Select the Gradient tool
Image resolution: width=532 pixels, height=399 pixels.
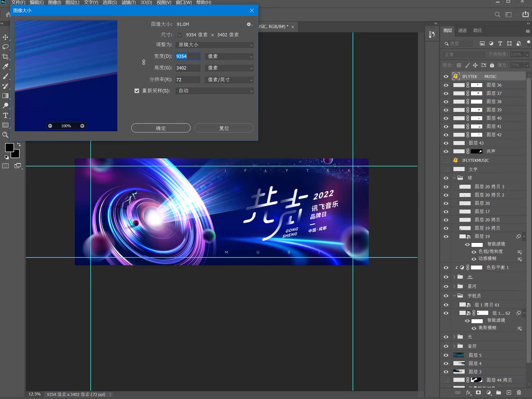[x=5, y=96]
